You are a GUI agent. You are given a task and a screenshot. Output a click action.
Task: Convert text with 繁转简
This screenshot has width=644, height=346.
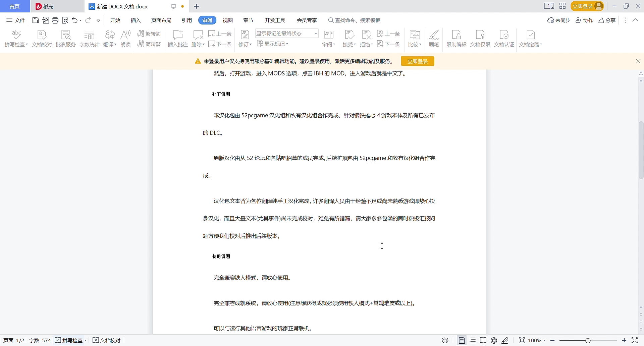150,34
